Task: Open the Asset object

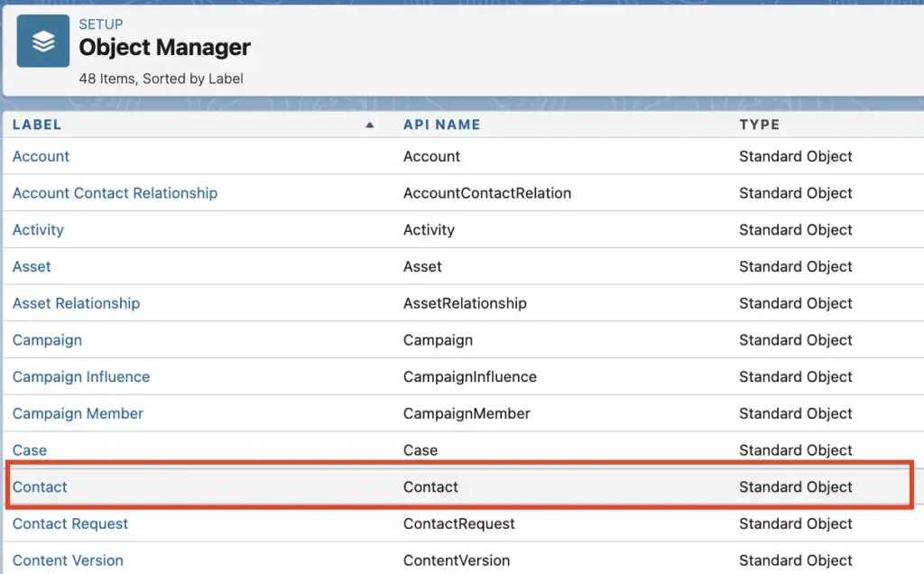Action: [x=32, y=266]
